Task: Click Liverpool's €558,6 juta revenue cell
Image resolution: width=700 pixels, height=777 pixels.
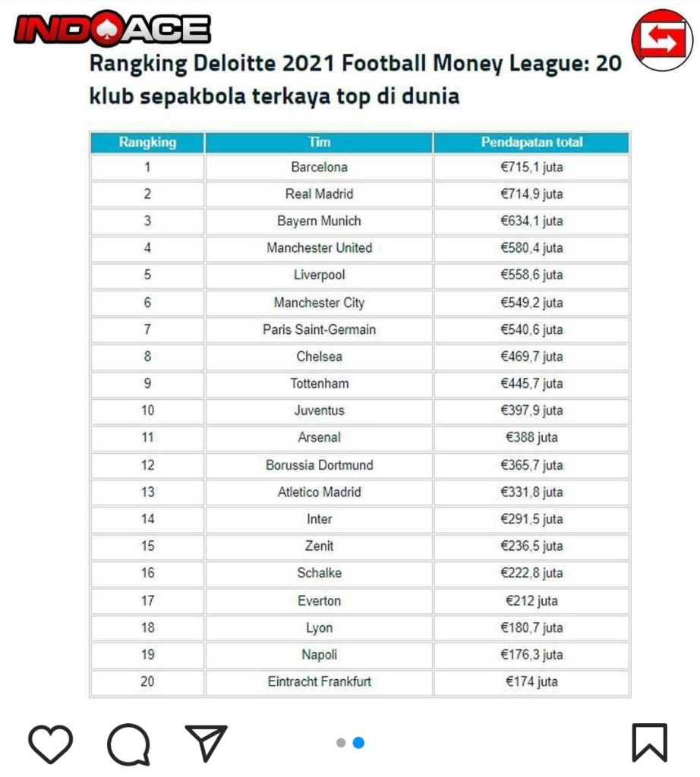Action: (x=531, y=275)
